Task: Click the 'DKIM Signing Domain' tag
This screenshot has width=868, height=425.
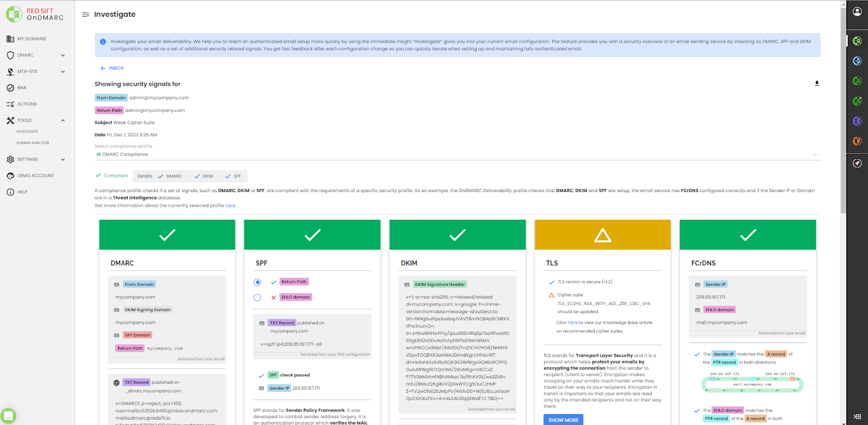Action: click(148, 310)
